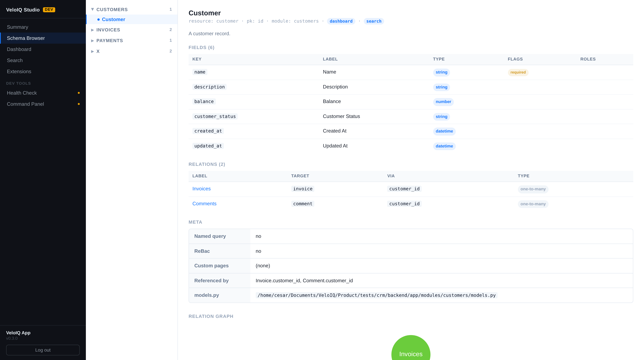This screenshot has width=644, height=360.
Task: Follow the Invoices relation link
Action: coord(201,189)
